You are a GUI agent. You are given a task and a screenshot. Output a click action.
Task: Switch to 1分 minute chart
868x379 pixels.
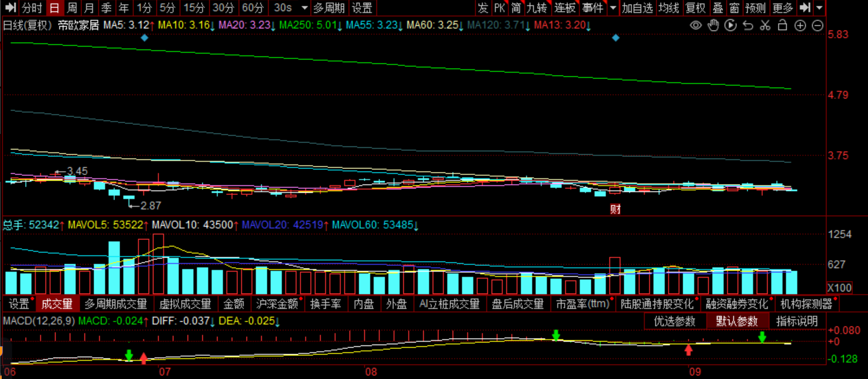[x=144, y=8]
